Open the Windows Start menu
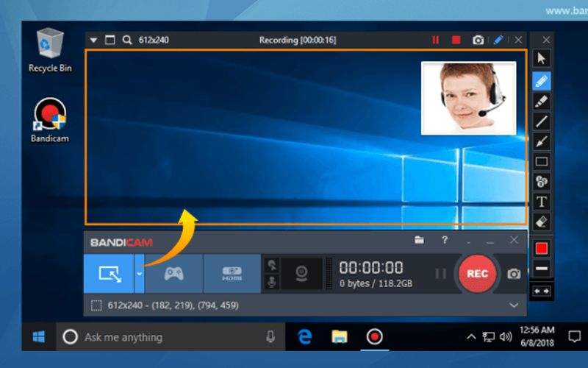The width and height of the screenshot is (588, 368). tap(39, 337)
